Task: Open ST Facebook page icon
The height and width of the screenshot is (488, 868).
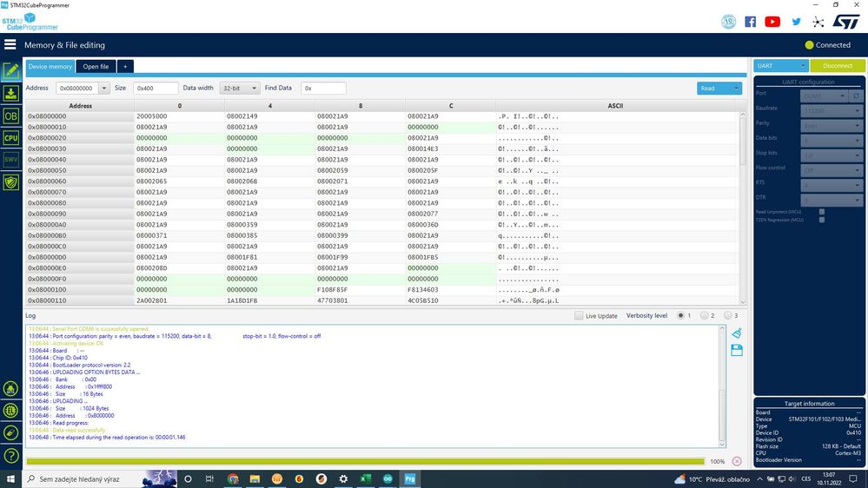Action: point(750,22)
